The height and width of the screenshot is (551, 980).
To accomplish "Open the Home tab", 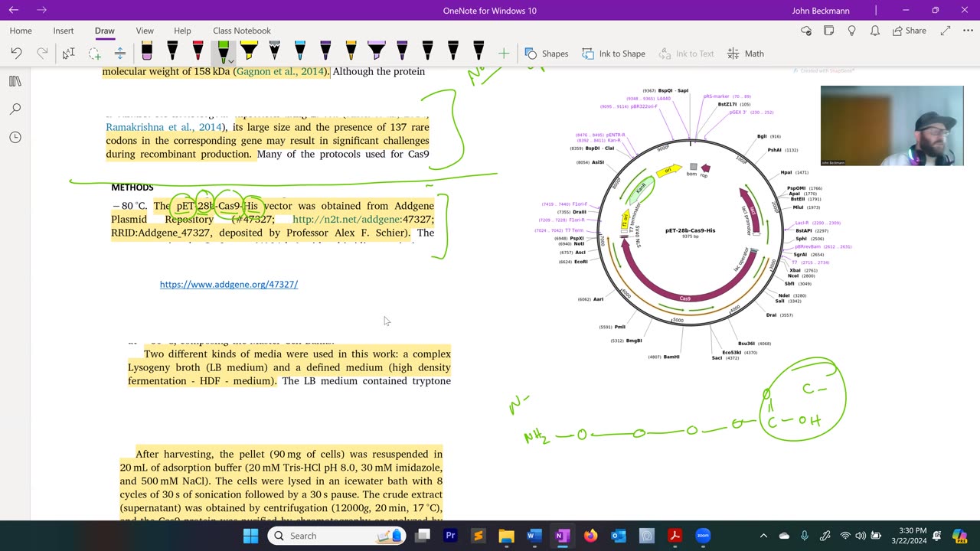I will pos(21,31).
